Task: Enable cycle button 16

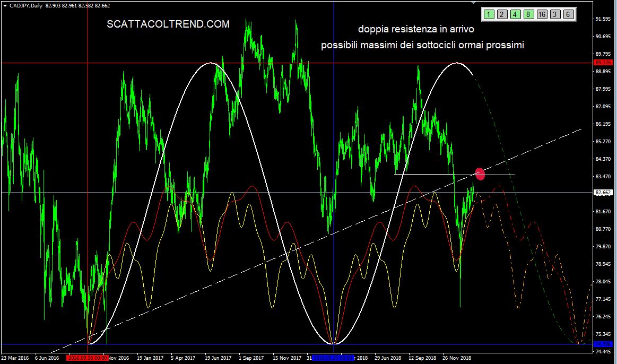Action: [542, 14]
